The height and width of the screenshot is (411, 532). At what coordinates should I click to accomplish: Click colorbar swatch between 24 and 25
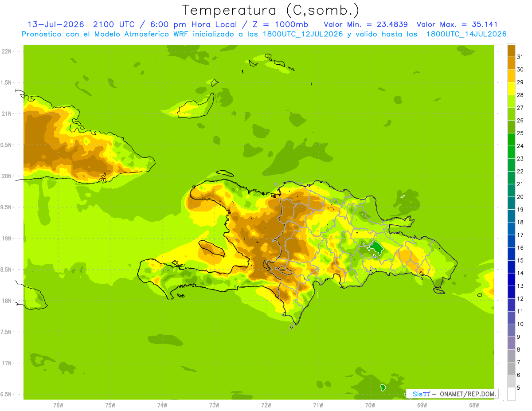pyautogui.click(x=511, y=140)
